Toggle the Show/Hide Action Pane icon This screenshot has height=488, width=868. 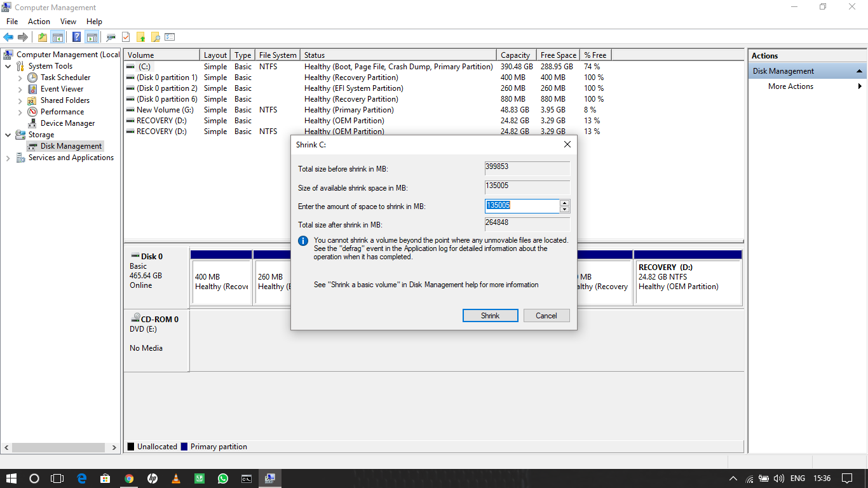[93, 36]
